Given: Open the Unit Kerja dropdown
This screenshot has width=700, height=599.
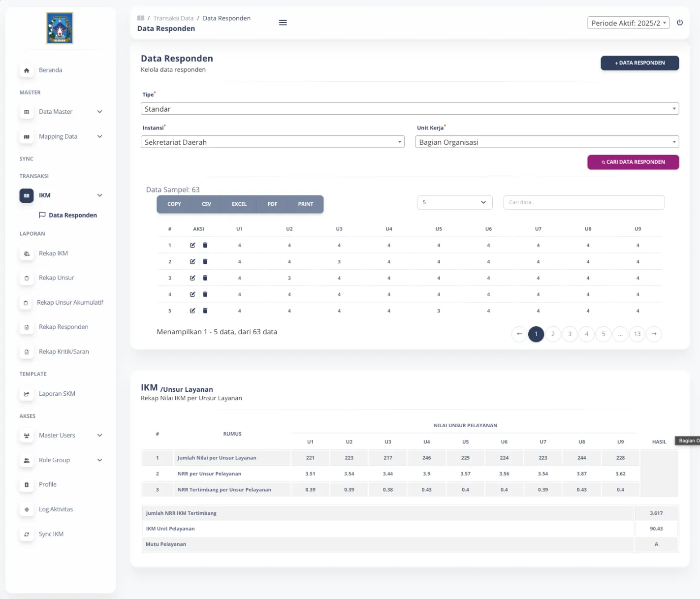Looking at the screenshot, I should pos(546,142).
